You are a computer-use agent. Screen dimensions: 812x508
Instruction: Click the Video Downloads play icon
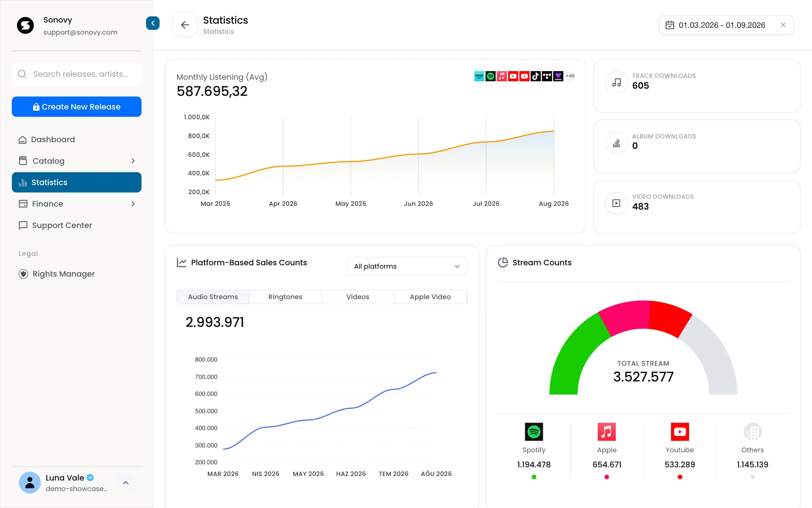(x=617, y=203)
